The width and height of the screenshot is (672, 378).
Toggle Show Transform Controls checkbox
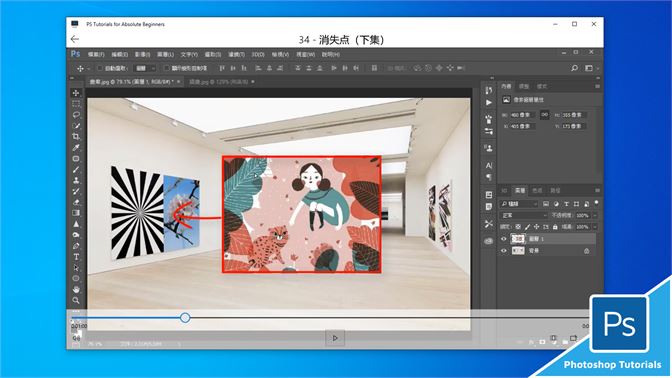166,68
